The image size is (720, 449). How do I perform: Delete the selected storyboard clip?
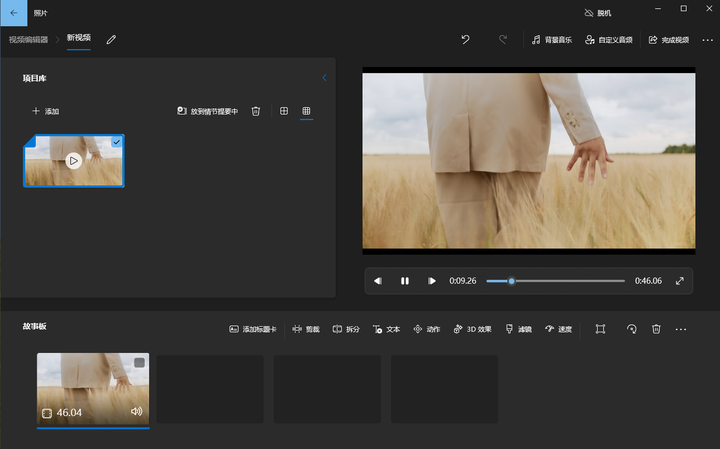(x=656, y=329)
